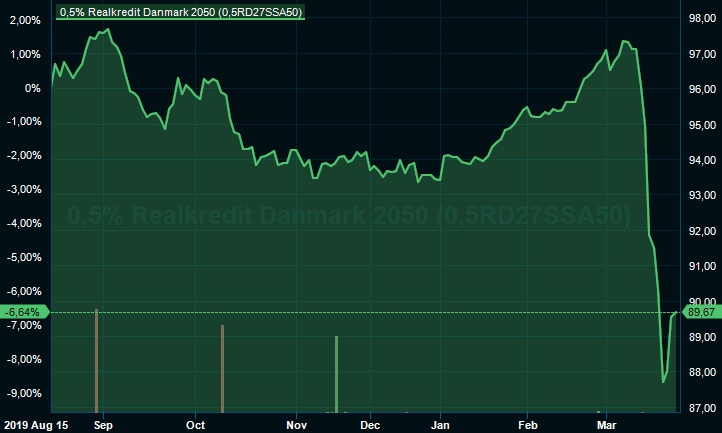The image size is (722, 433).
Task: Click the Mar label on time axis
Action: pyautogui.click(x=607, y=424)
